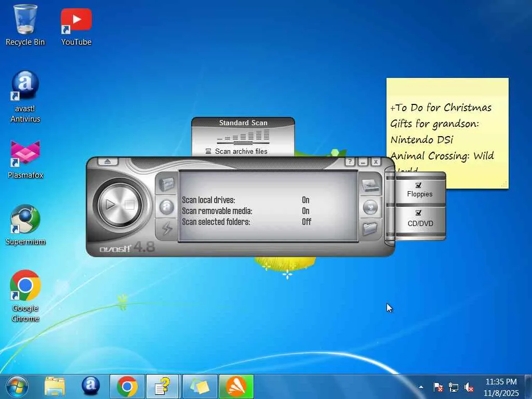This screenshot has width=532, height=399.
Task: Select the folder scan icon
Action: click(x=370, y=229)
